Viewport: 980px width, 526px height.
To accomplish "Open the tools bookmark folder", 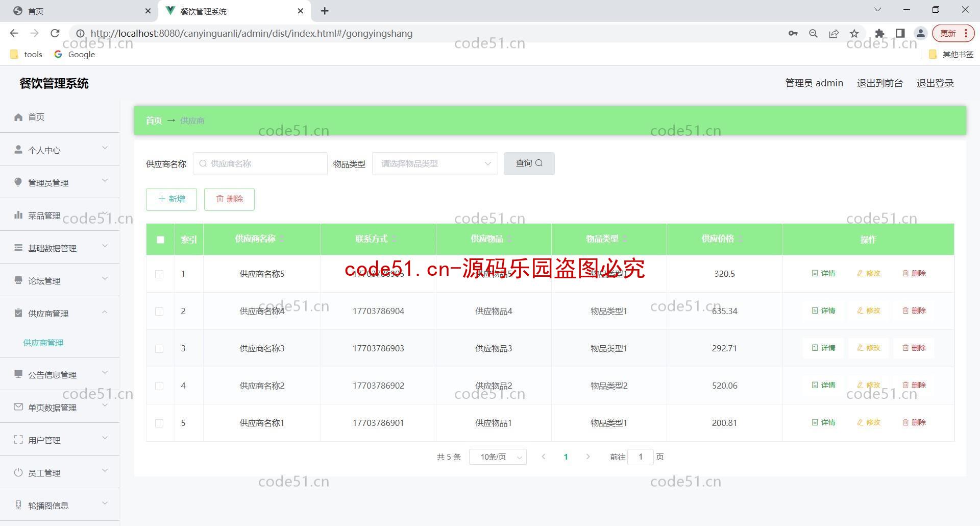I will (27, 54).
